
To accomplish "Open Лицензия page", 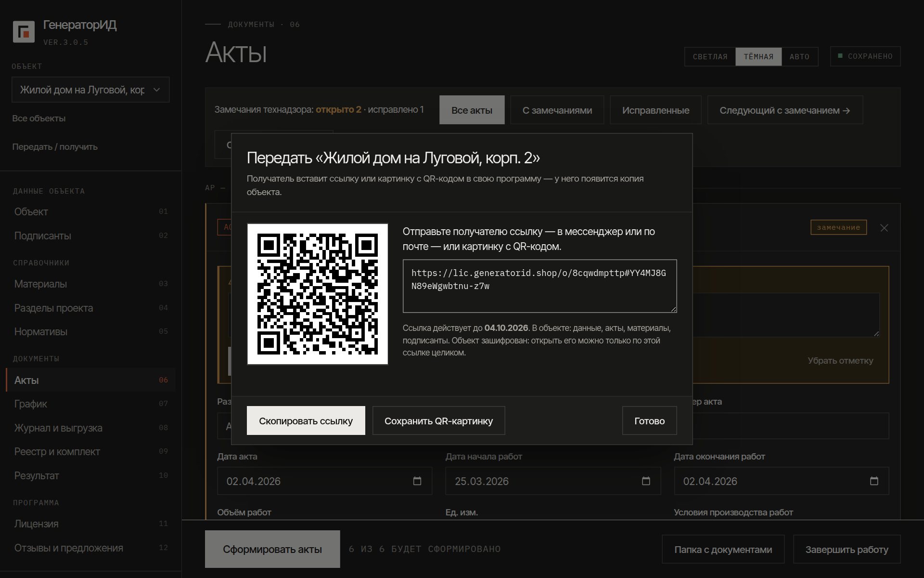I will point(90,524).
